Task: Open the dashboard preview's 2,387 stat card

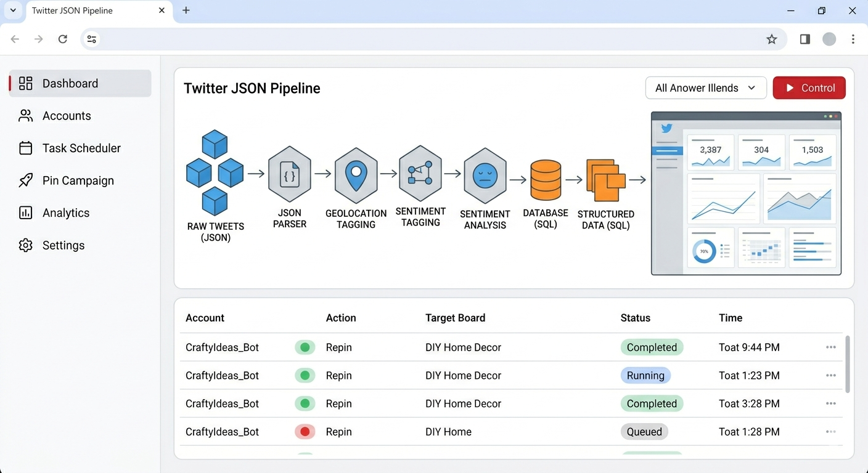Action: click(711, 152)
